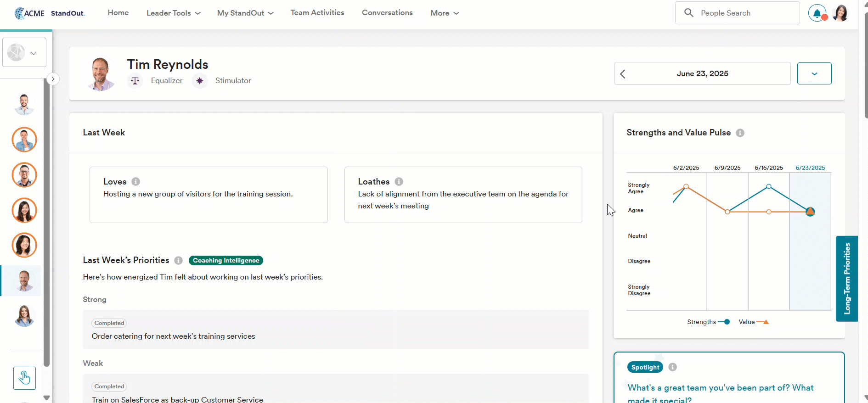Image resolution: width=868 pixels, height=403 pixels.
Task: Open the team selector dropdown
Action: [x=24, y=53]
